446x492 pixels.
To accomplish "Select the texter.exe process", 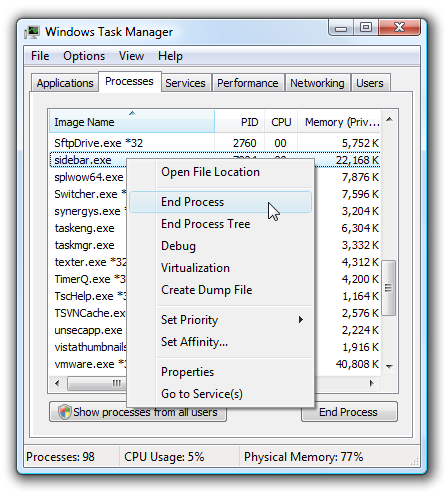I will pos(90,262).
